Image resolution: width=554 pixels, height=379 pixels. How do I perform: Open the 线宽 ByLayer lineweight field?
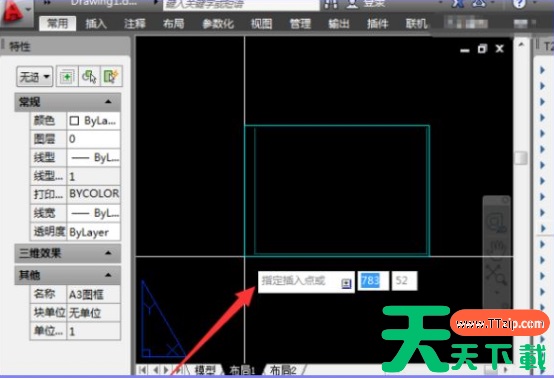click(94, 213)
